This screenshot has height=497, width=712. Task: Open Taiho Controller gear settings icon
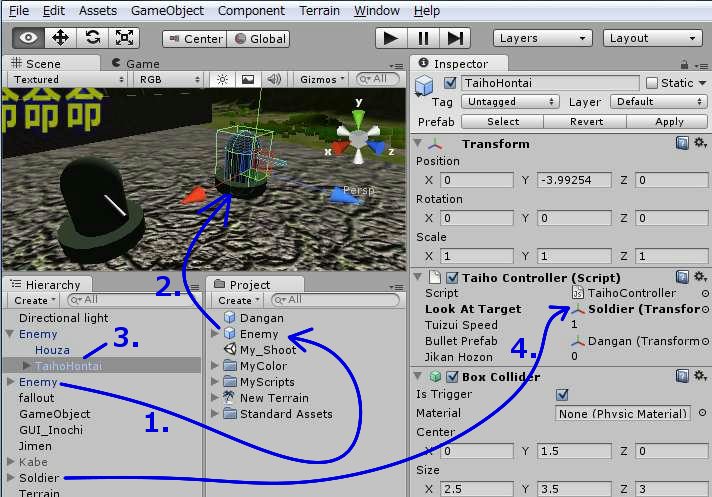[700, 277]
